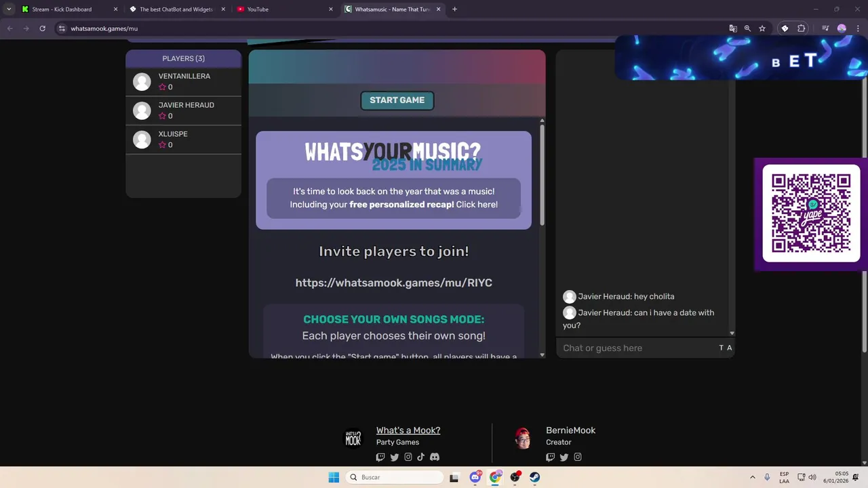868x488 pixels.
Task: Open BernieMook's Instagram page
Action: [578, 457]
